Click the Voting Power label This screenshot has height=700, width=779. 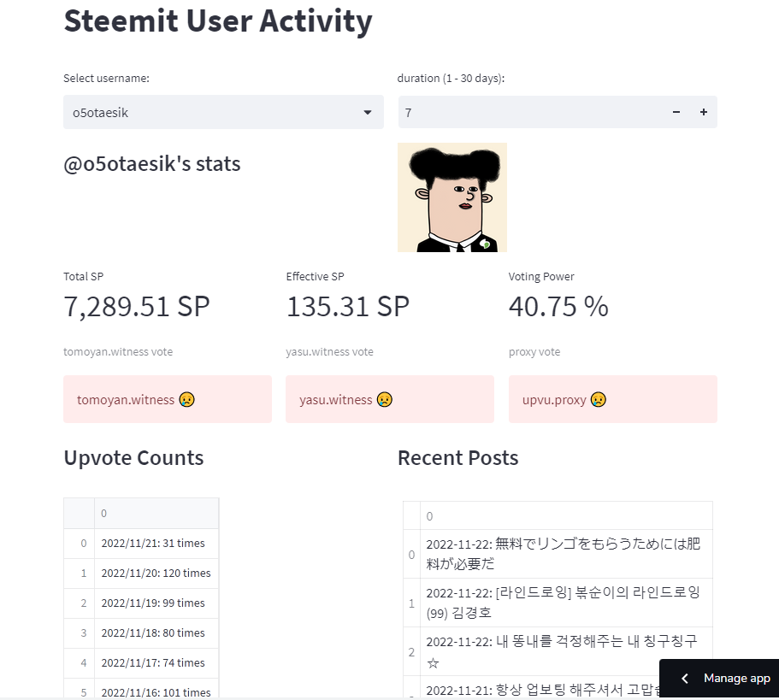click(541, 277)
